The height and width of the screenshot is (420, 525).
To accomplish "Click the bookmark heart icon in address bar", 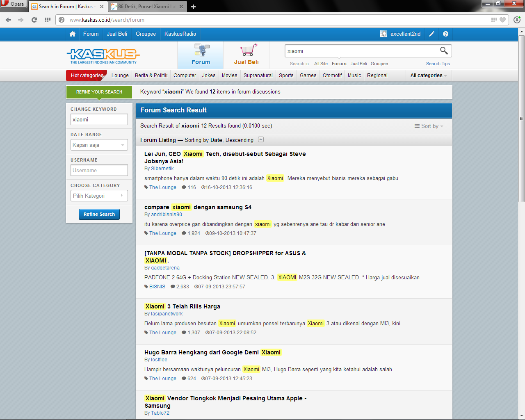I will point(502,20).
